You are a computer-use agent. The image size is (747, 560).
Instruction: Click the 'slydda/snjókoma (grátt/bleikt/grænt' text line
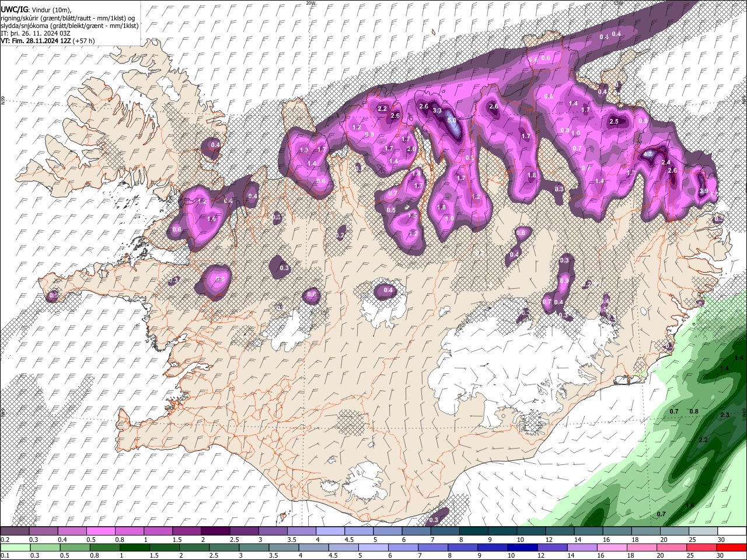pos(69,26)
